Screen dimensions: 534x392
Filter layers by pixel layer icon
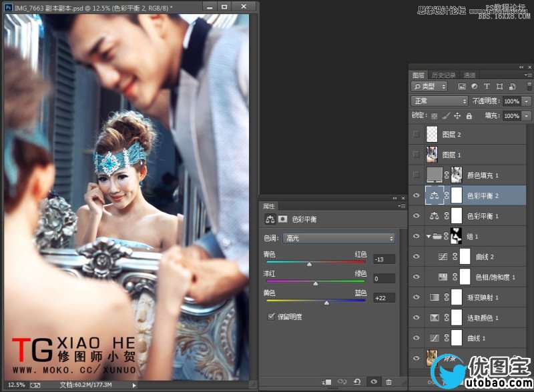462,87
